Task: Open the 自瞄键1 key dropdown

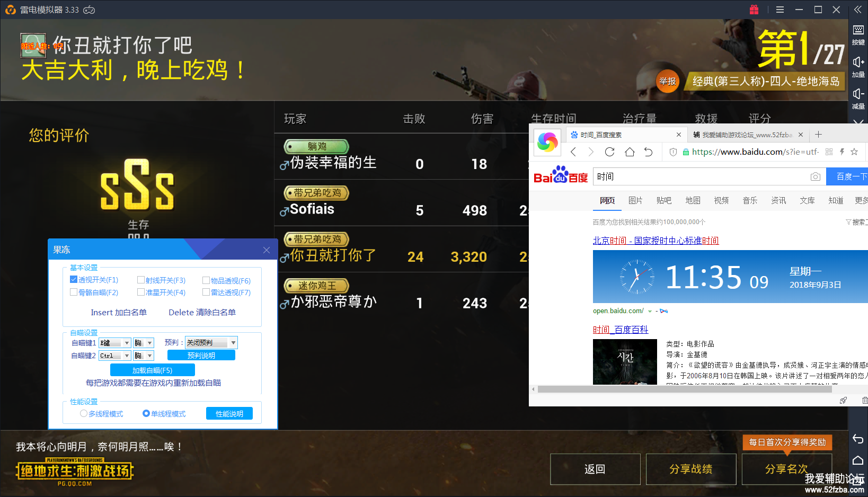Action: [x=127, y=343]
